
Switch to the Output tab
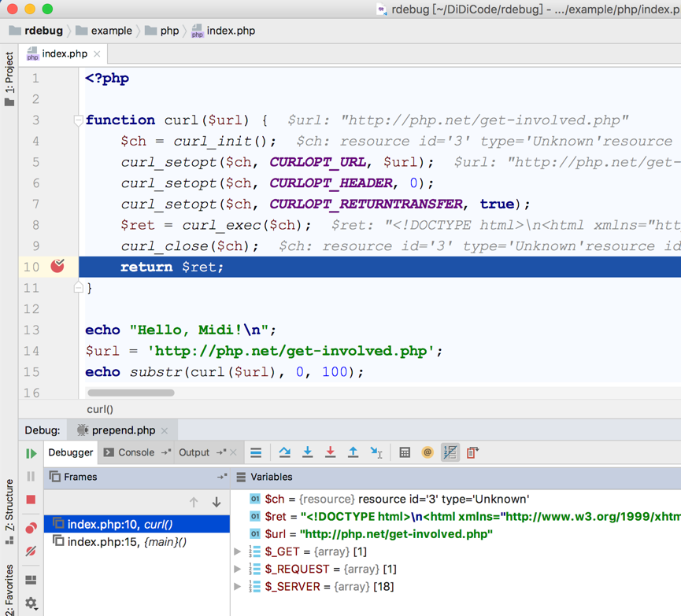click(194, 453)
